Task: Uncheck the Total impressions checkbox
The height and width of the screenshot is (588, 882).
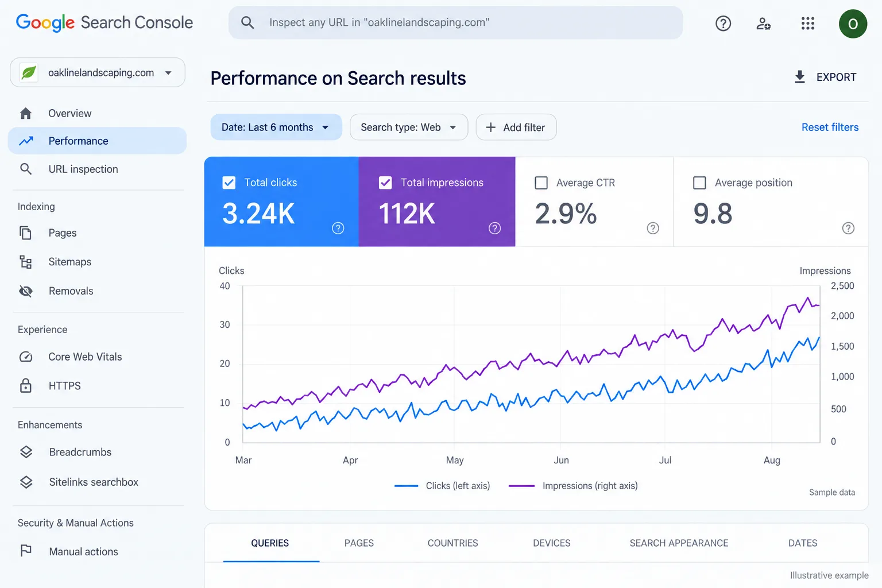Action: (385, 183)
